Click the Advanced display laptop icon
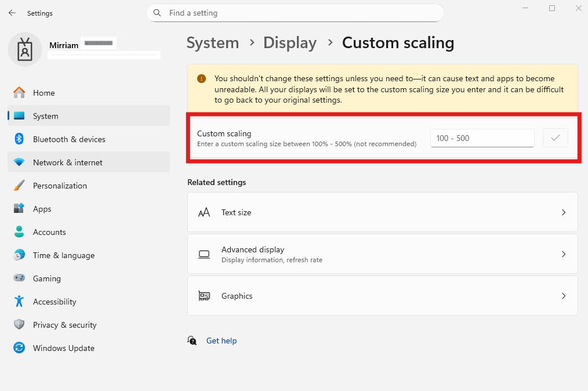 pos(204,255)
